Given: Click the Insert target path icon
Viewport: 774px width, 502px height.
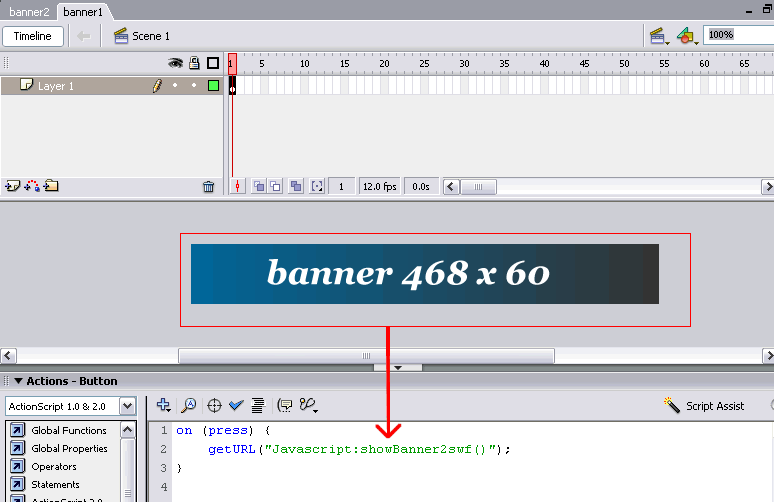Looking at the screenshot, I should click(x=213, y=406).
